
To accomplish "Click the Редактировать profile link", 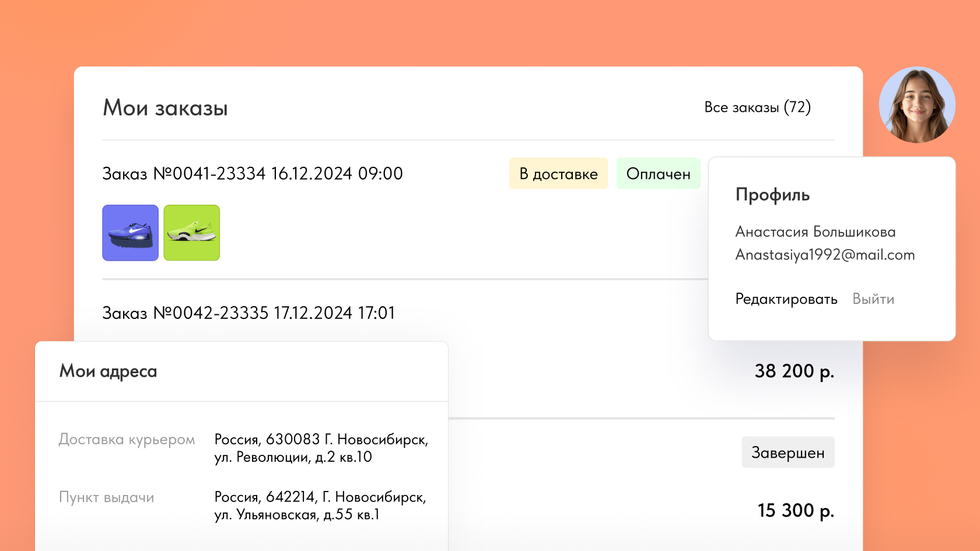I will (x=786, y=299).
